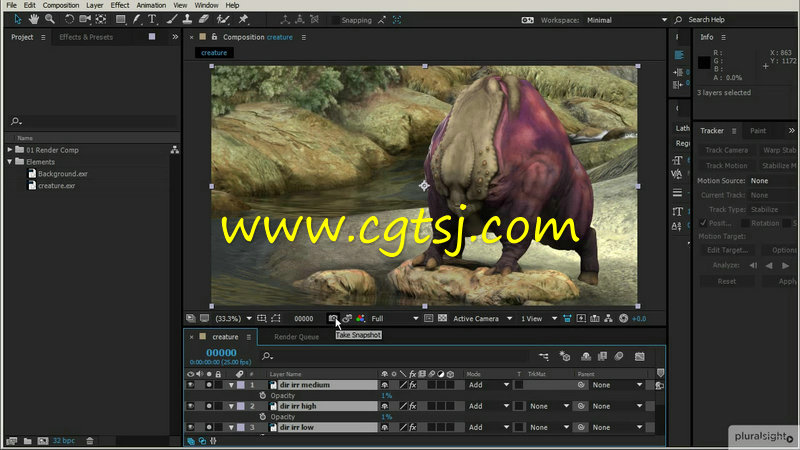
Task: Switch to the Effects & Presets tab
Action: coord(86,37)
